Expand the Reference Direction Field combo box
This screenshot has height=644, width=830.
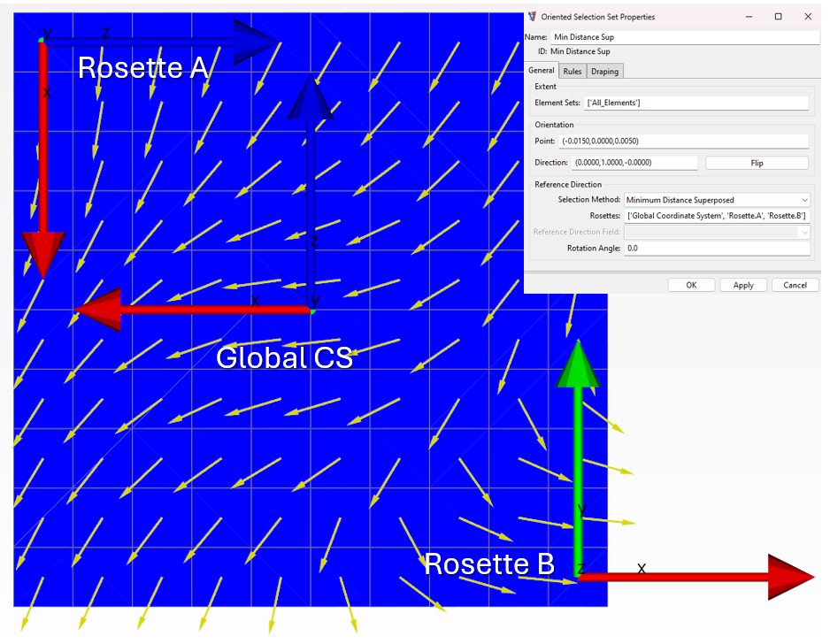coord(803,232)
